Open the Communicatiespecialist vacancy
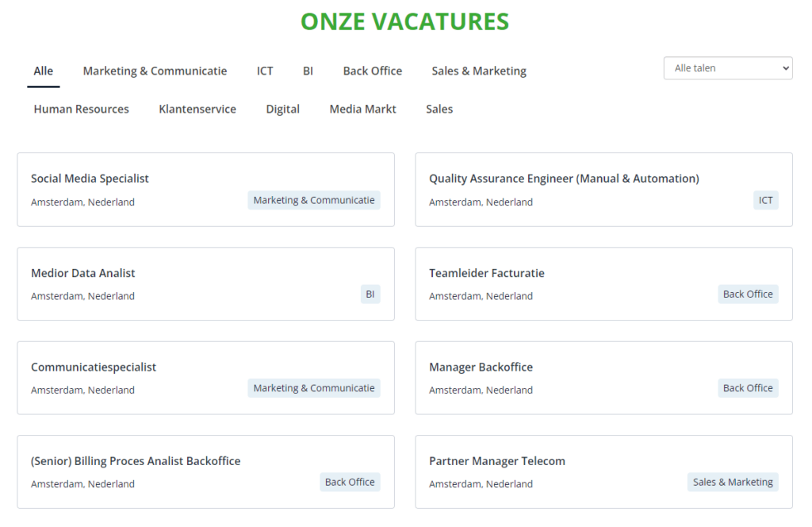The image size is (812, 527). (x=205, y=378)
